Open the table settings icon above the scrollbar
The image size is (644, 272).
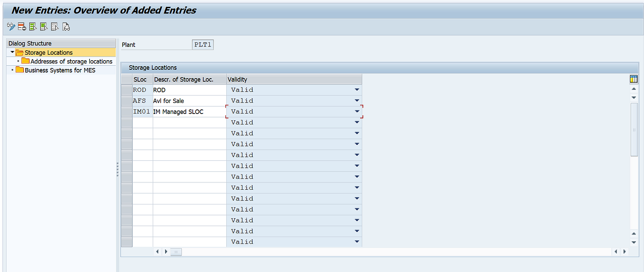pos(633,79)
